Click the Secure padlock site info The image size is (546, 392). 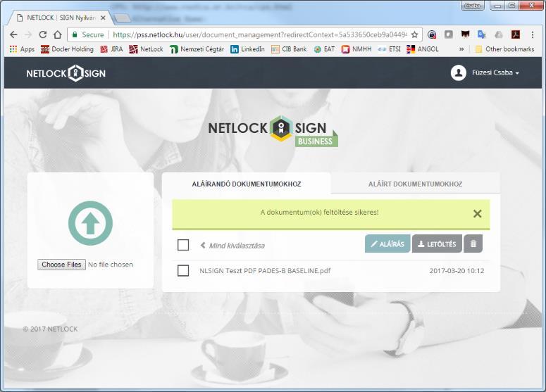pyautogui.click(x=88, y=34)
